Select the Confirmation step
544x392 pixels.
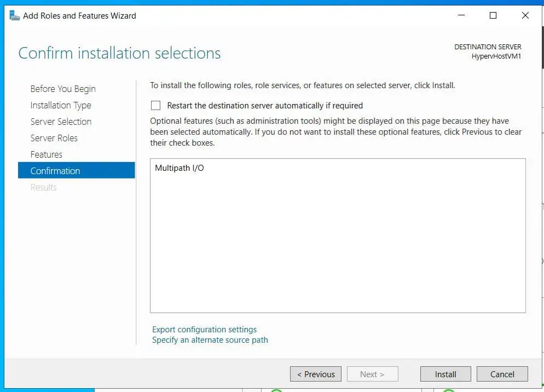click(76, 170)
